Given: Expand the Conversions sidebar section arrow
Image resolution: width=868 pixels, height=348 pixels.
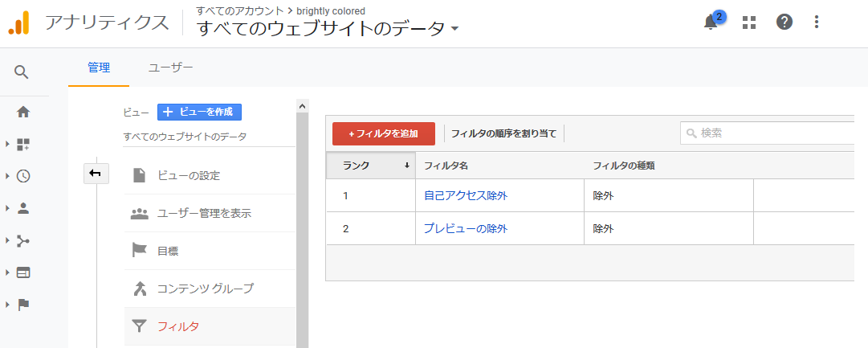Looking at the screenshot, I should tap(8, 305).
